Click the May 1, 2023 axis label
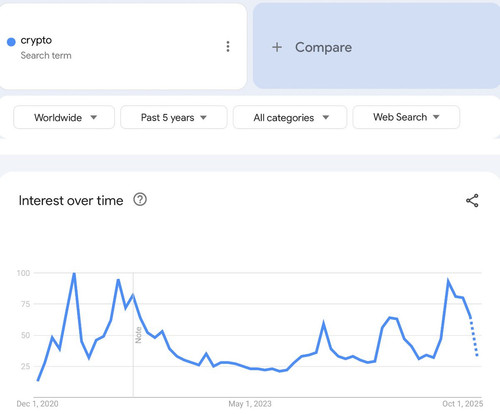 250,404
